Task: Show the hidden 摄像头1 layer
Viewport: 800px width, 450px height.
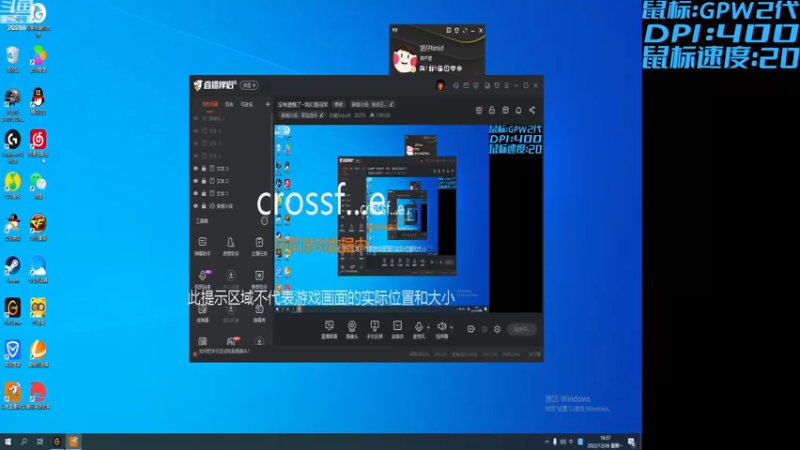Action: click(x=195, y=118)
